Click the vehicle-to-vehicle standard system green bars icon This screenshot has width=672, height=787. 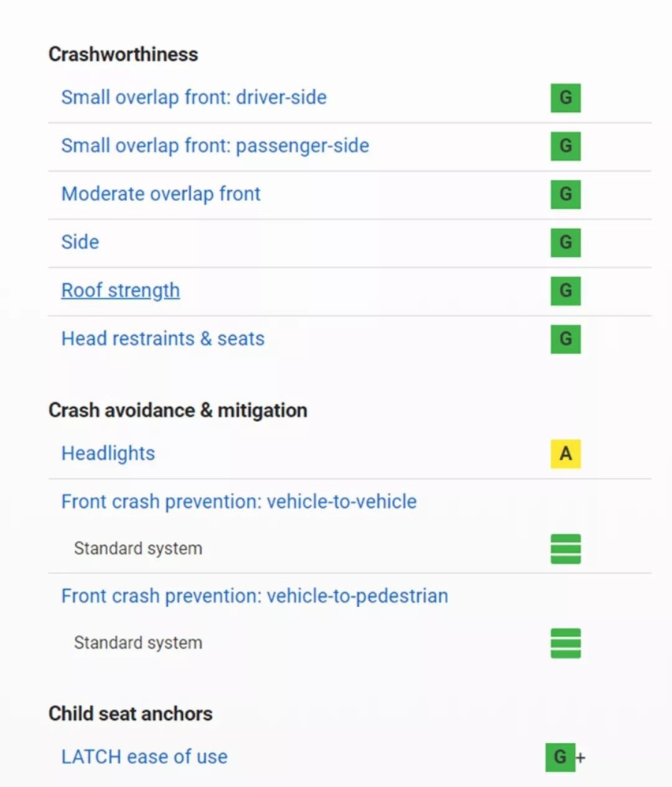(x=566, y=549)
